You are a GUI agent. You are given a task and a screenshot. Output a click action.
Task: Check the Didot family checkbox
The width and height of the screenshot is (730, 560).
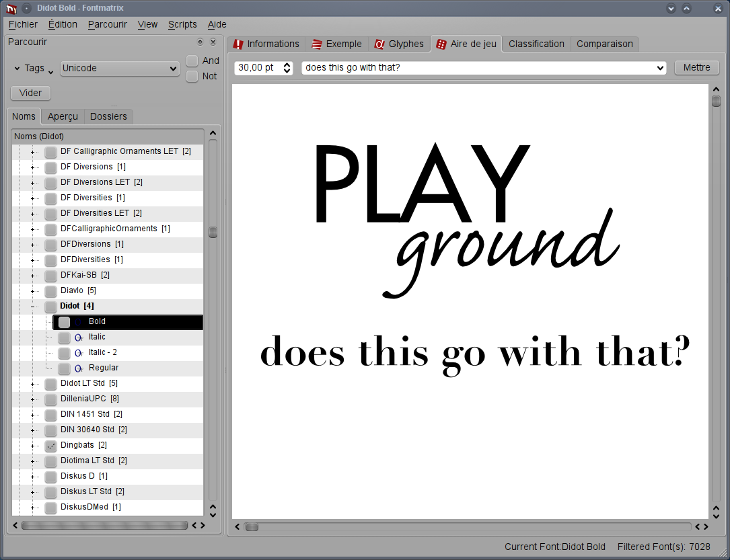(50, 307)
